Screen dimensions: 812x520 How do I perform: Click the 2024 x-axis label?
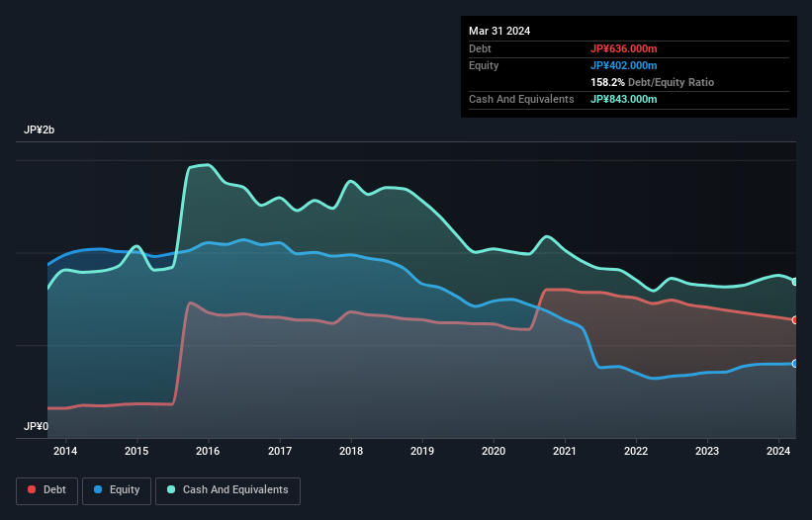pos(778,451)
